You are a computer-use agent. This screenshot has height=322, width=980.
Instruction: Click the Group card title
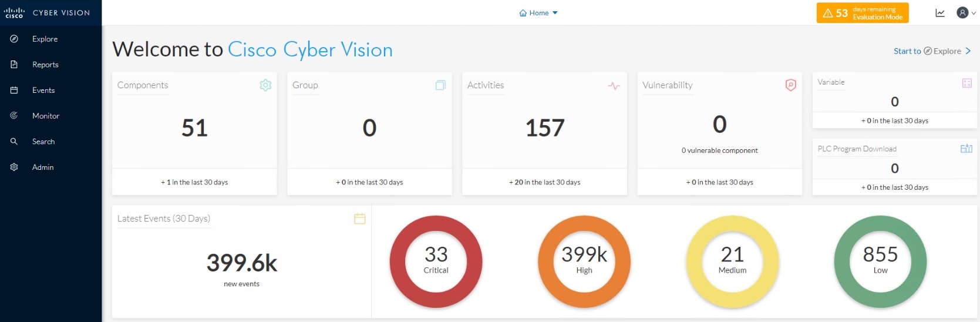pyautogui.click(x=305, y=85)
